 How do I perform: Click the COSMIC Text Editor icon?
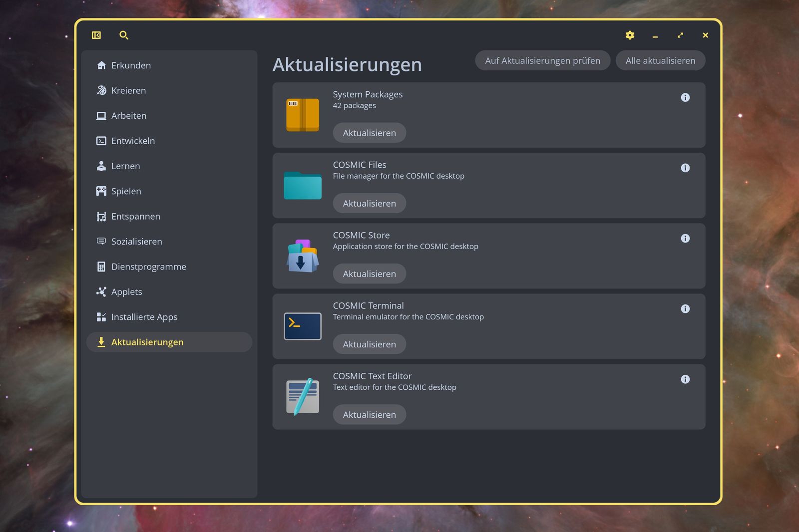tap(303, 396)
